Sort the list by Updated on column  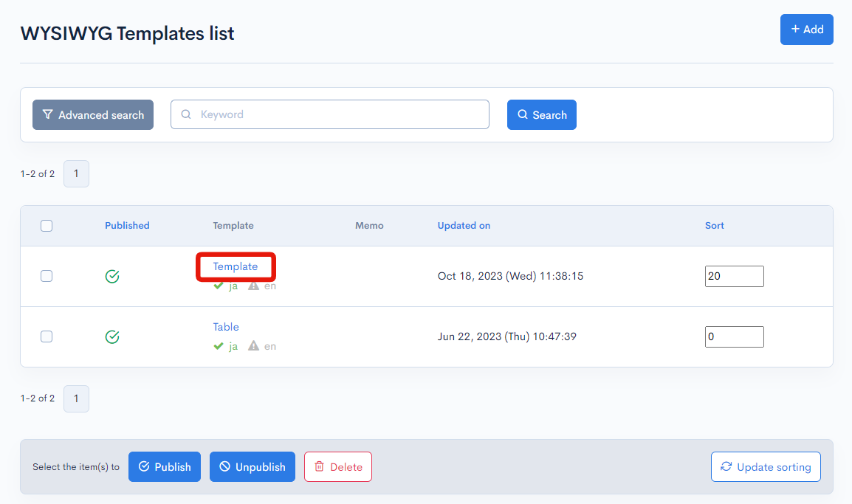tap(464, 225)
